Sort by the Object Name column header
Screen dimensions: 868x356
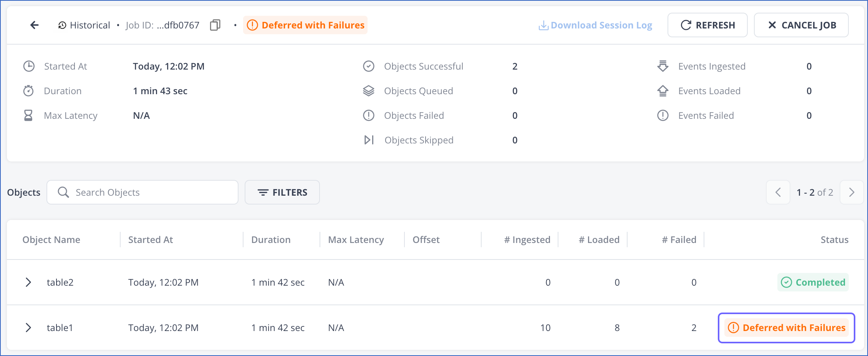pos(51,240)
